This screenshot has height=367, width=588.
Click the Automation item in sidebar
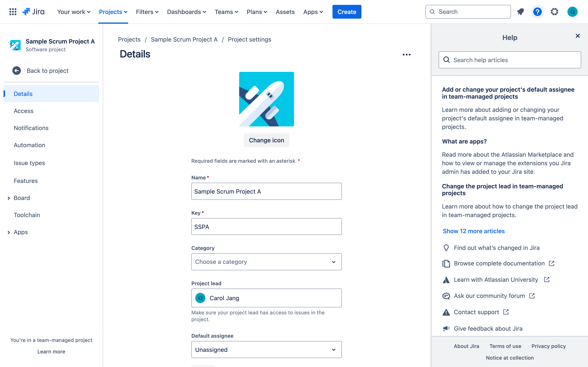pos(29,145)
